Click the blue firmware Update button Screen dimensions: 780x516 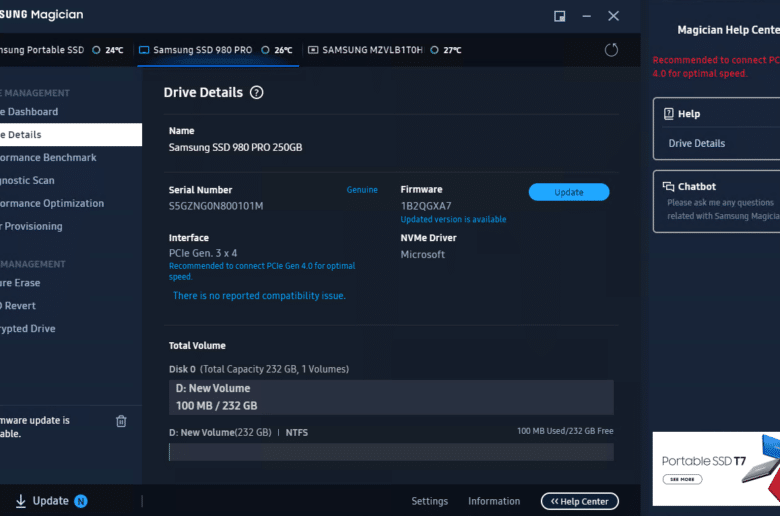pyautogui.click(x=569, y=192)
